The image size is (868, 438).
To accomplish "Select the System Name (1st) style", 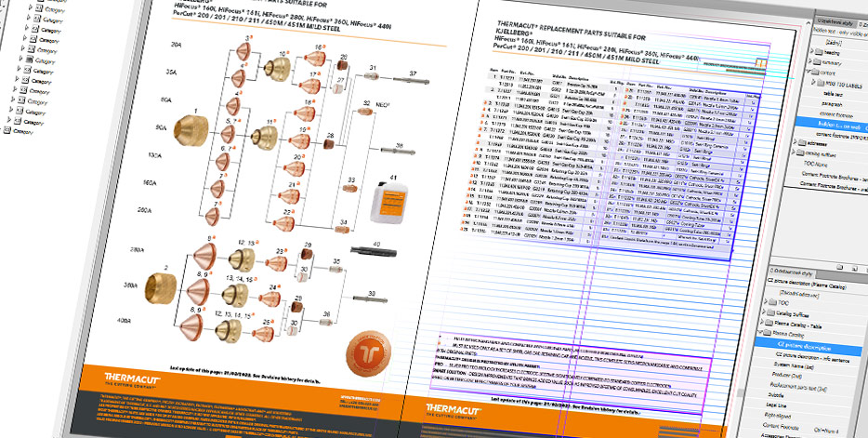I will point(794,365).
